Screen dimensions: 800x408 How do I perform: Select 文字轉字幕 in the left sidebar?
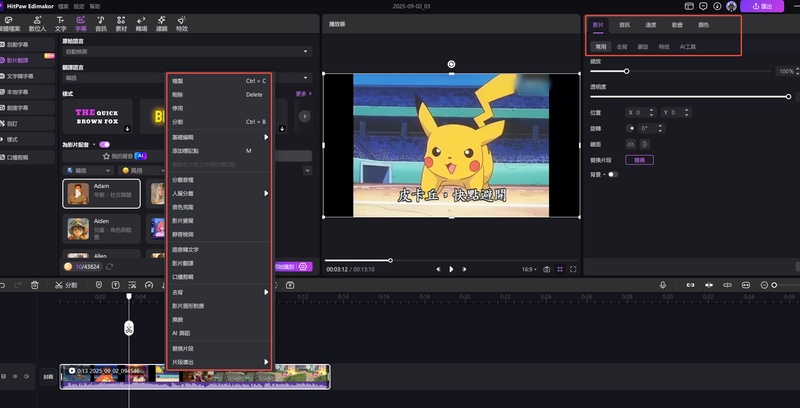tap(27, 76)
